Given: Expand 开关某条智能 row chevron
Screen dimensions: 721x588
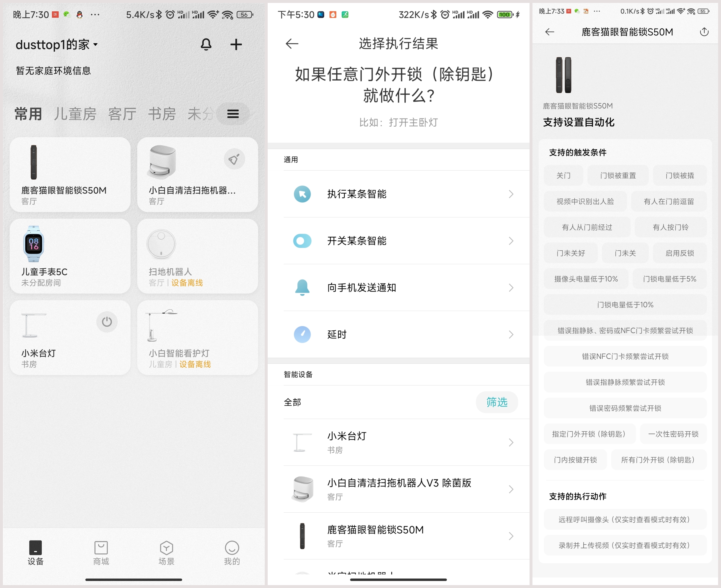Looking at the screenshot, I should coord(511,241).
